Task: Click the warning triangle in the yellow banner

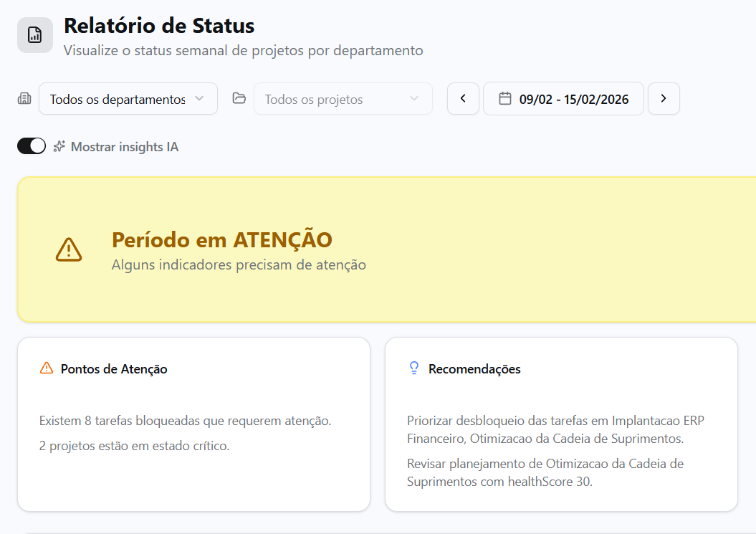Action: tap(68, 249)
